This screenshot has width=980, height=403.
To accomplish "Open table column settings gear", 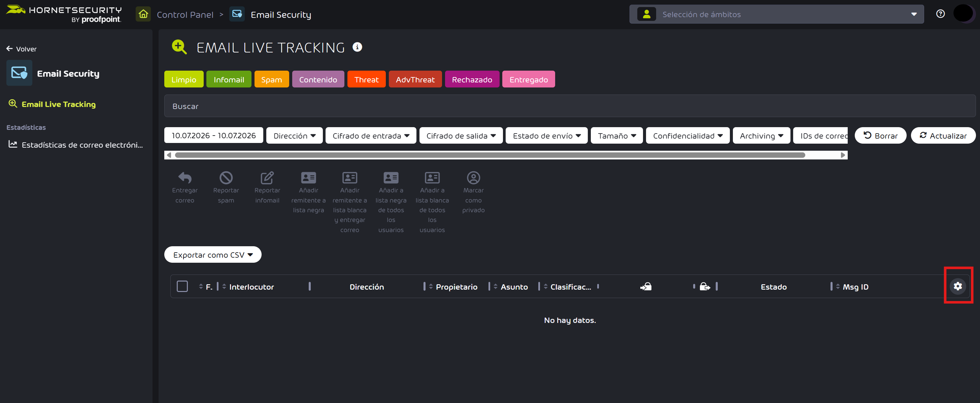I will 957,286.
